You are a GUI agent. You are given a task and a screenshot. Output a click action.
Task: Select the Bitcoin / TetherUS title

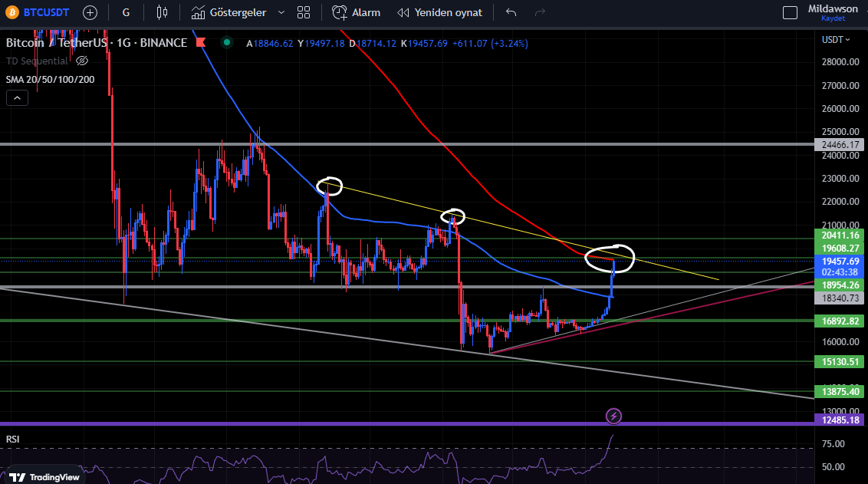[x=56, y=43]
